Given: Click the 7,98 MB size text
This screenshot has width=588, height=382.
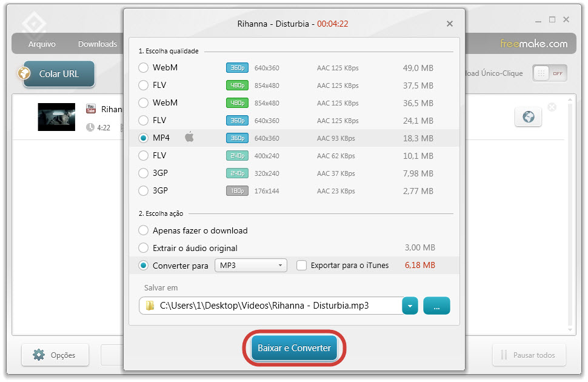Looking at the screenshot, I should 418,173.
